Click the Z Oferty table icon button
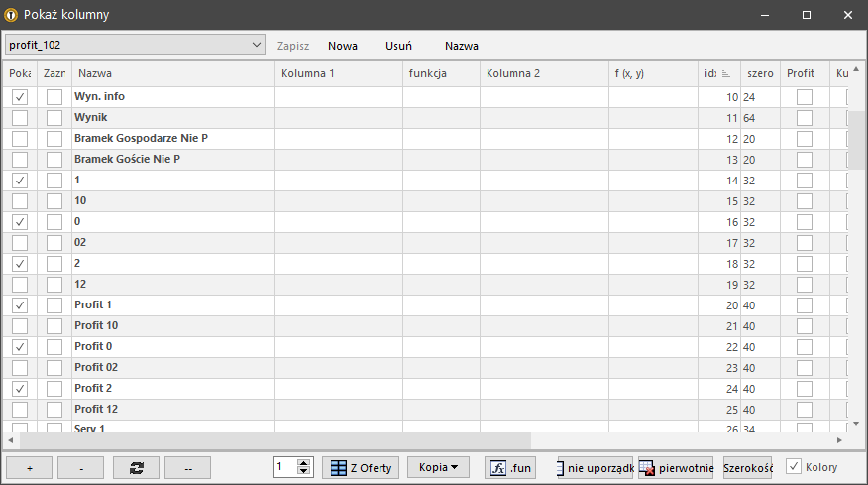The width and height of the screenshot is (868, 485). pyautogui.click(x=362, y=468)
